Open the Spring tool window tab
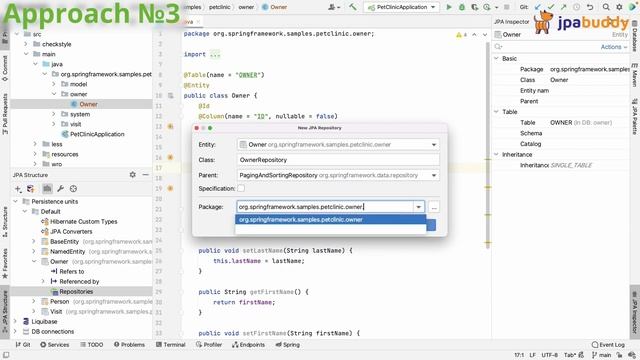640x360 pixels. coord(288,344)
